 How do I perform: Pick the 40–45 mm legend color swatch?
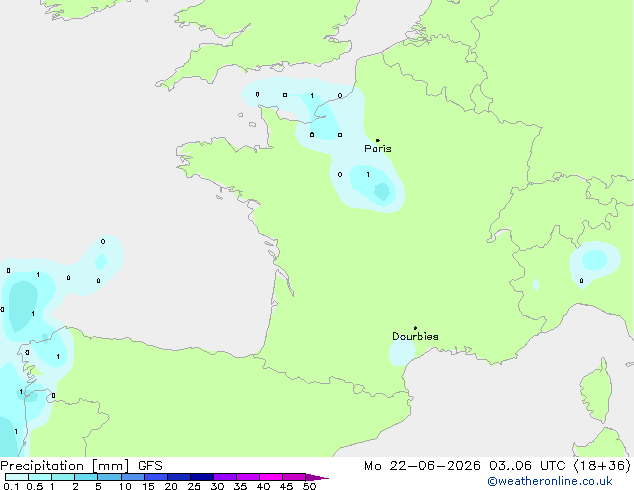click(271, 477)
